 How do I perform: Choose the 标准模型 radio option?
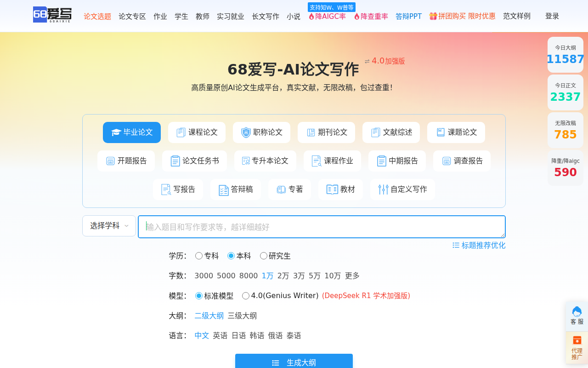pos(199,296)
